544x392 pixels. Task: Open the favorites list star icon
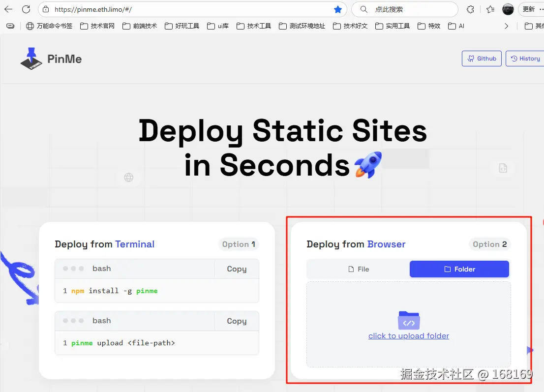pyautogui.click(x=490, y=9)
